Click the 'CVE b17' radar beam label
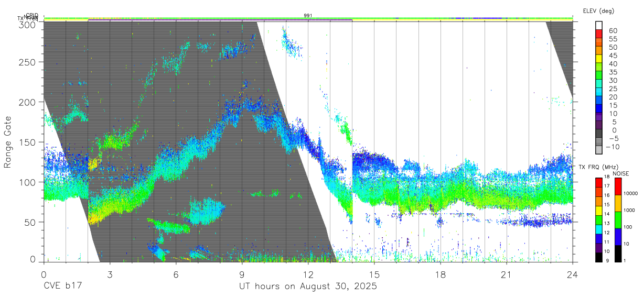 point(62,287)
